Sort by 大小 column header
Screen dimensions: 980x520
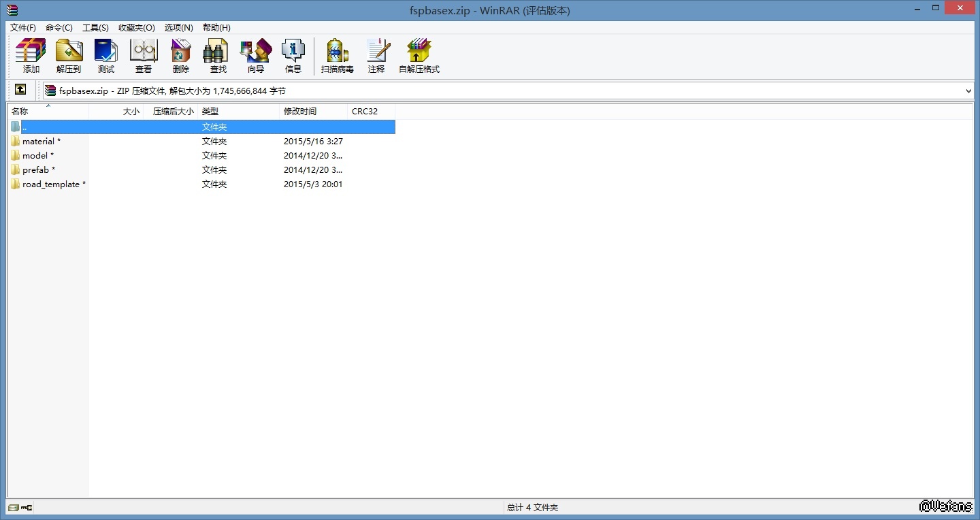point(116,111)
